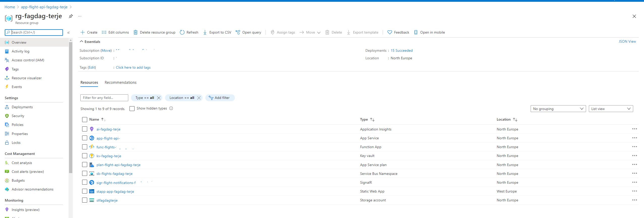The width and height of the screenshot is (644, 218).
Task: Click the Overview cube icon
Action: tap(7, 42)
